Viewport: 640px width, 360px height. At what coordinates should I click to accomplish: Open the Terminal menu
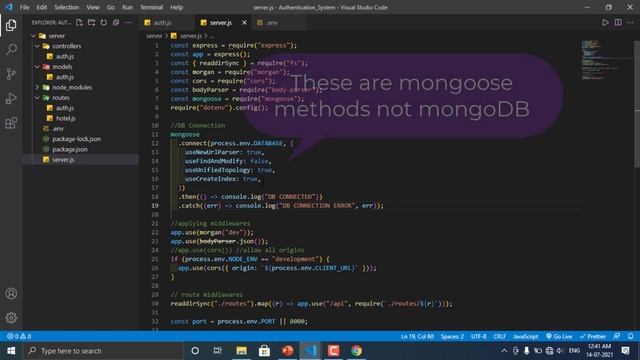151,7
